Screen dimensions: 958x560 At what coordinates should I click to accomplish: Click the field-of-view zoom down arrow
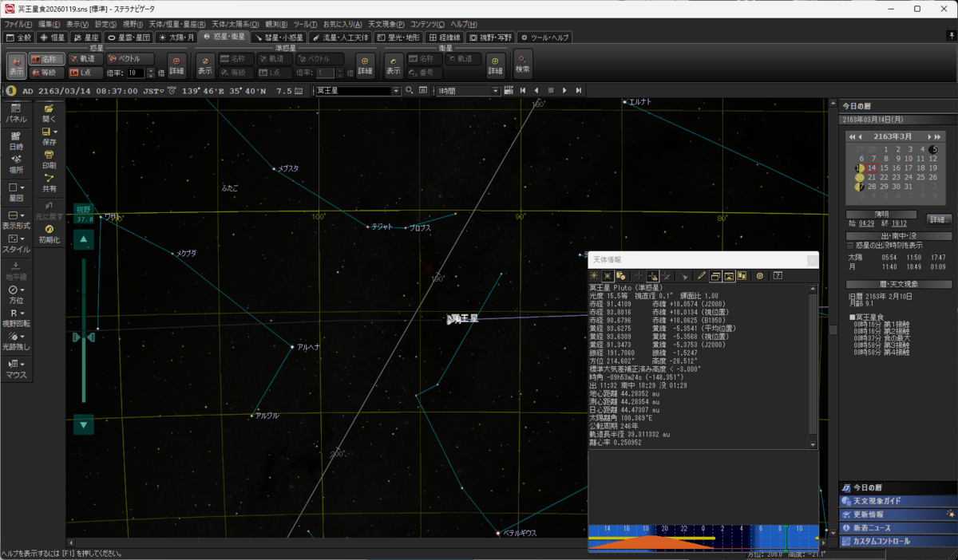coord(84,425)
